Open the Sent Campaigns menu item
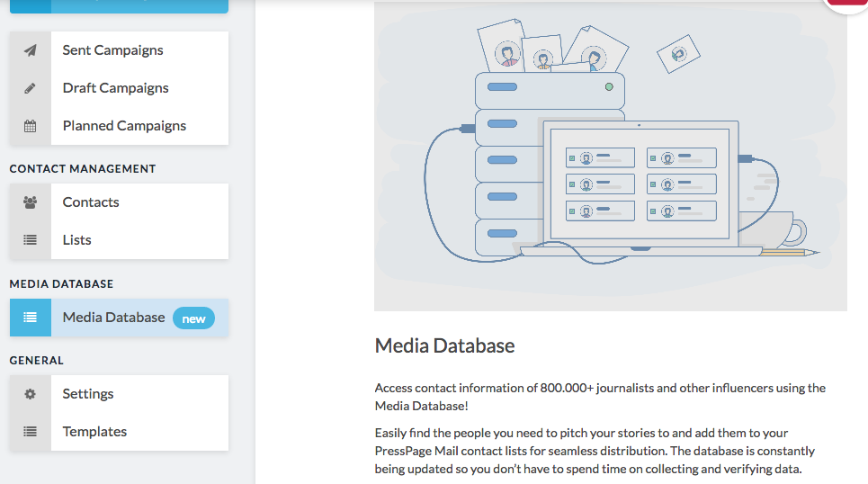868x484 pixels. [112, 50]
